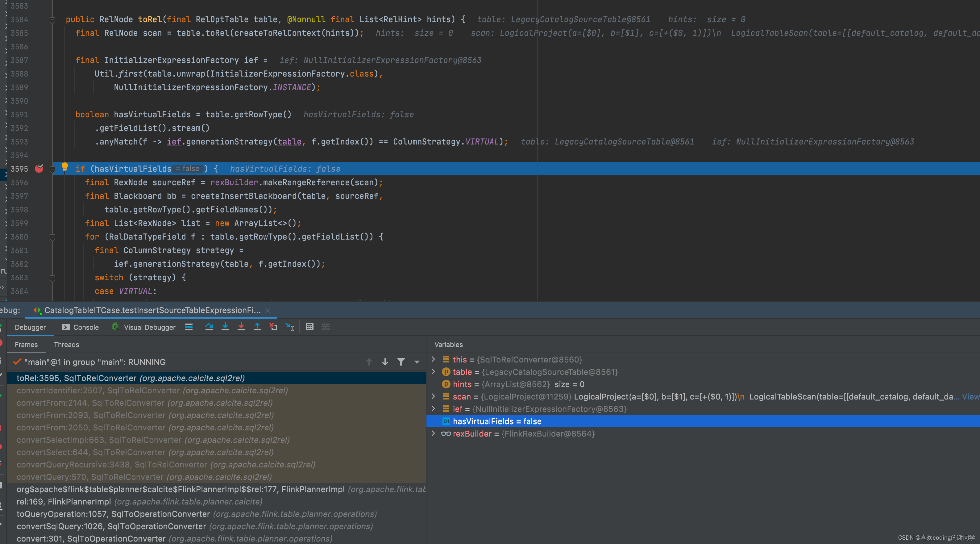
Task: Toggle the breakpoint on line 3595
Action: click(39, 169)
